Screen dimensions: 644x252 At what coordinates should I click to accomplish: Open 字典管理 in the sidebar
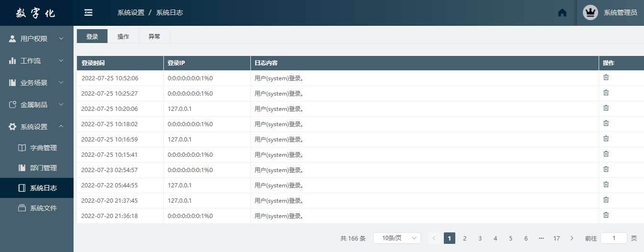[x=43, y=148]
